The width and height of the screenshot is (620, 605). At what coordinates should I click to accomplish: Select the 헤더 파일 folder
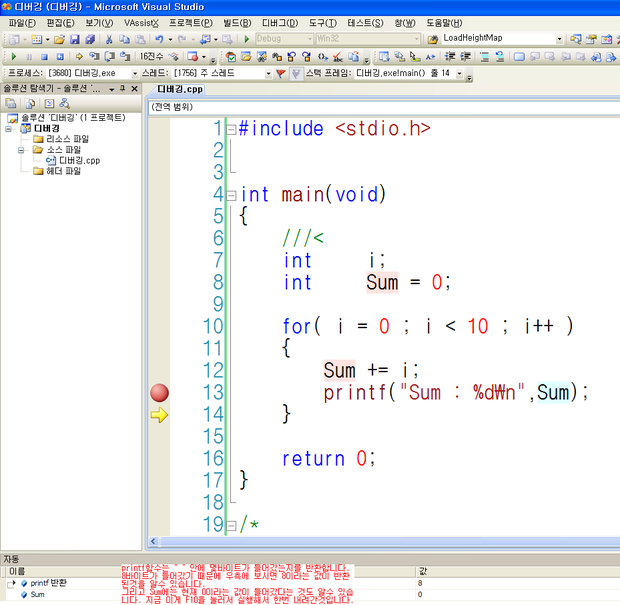63,171
